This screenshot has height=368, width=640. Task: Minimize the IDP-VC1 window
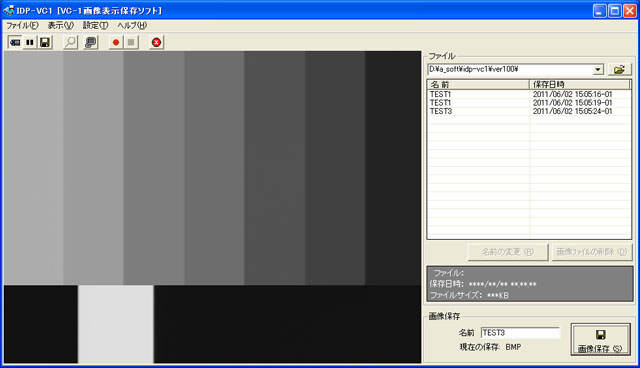coord(600,11)
